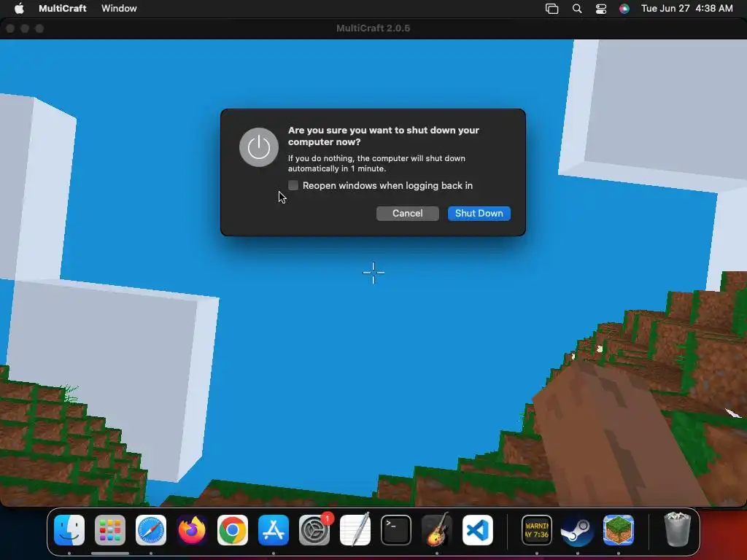Launch Safari from the Dock
The width and height of the screenshot is (747, 560).
(x=151, y=530)
